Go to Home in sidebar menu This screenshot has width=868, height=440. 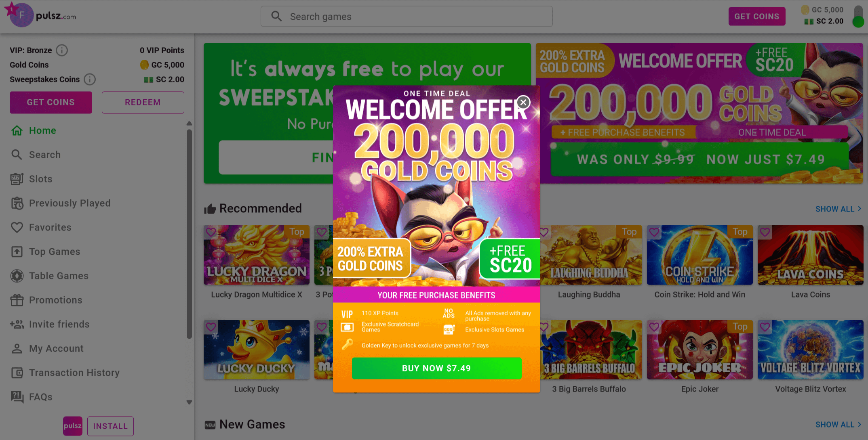[34, 130]
